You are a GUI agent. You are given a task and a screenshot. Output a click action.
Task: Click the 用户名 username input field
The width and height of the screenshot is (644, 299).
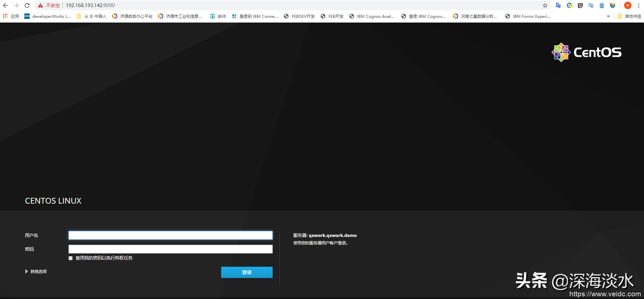(x=170, y=235)
